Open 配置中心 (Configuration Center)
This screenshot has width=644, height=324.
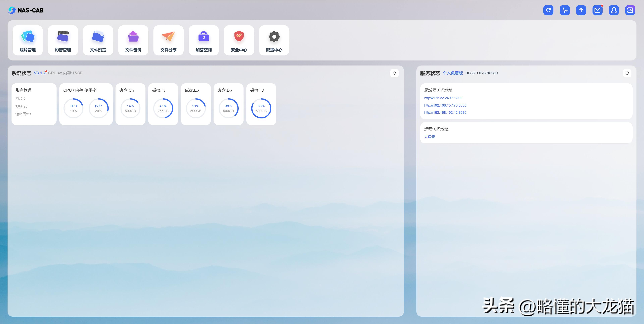274,40
